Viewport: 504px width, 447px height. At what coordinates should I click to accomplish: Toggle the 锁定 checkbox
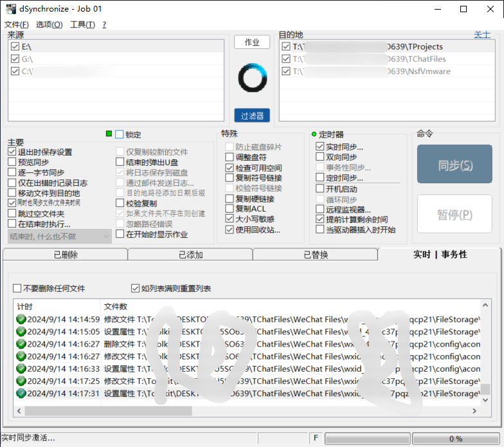pyautogui.click(x=120, y=134)
